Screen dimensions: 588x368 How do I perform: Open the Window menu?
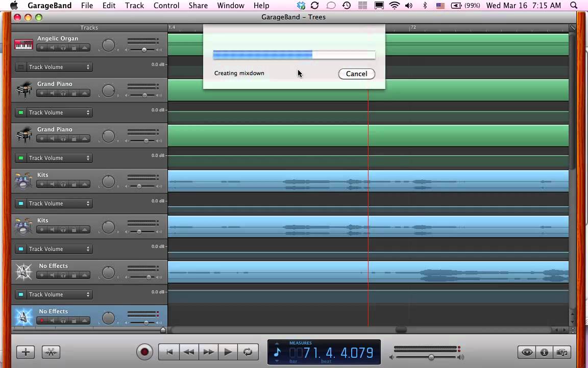[231, 5]
